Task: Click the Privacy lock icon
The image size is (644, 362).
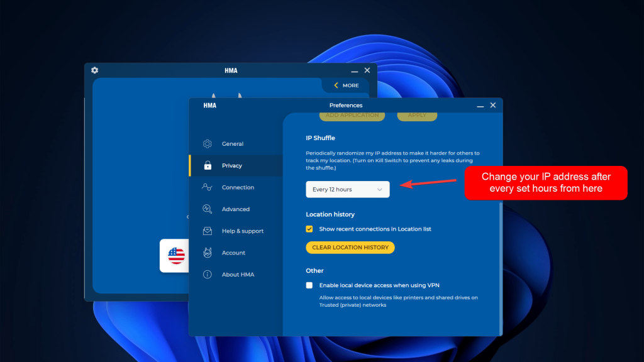Action: pyautogui.click(x=208, y=165)
